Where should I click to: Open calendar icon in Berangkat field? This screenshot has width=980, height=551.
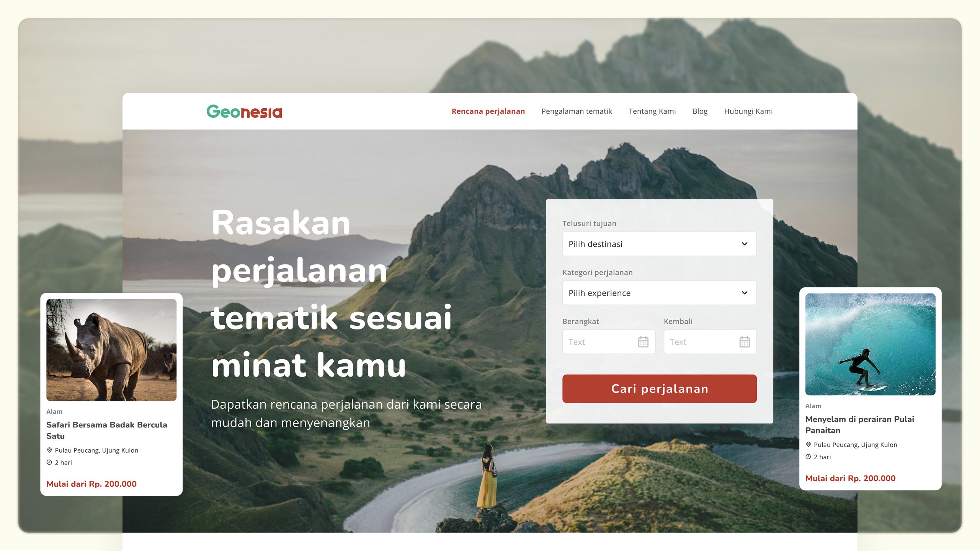click(x=643, y=342)
